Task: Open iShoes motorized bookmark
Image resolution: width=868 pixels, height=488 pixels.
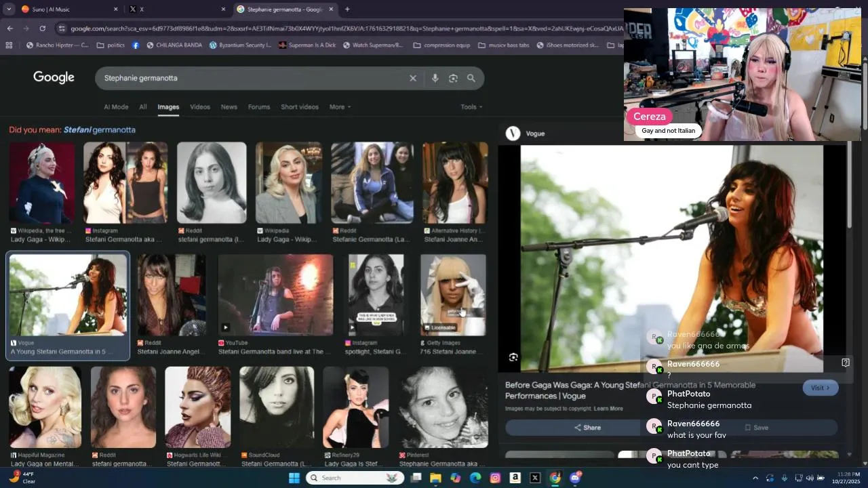Action: (568, 45)
